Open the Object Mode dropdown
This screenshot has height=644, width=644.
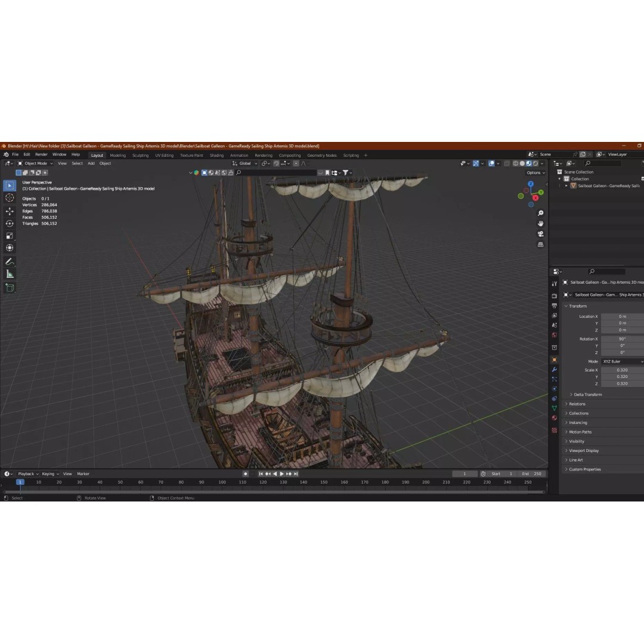[x=35, y=163]
